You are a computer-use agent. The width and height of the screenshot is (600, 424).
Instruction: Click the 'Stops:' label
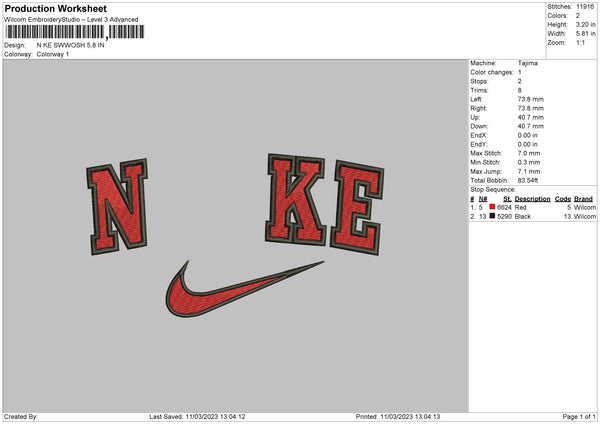click(x=479, y=82)
